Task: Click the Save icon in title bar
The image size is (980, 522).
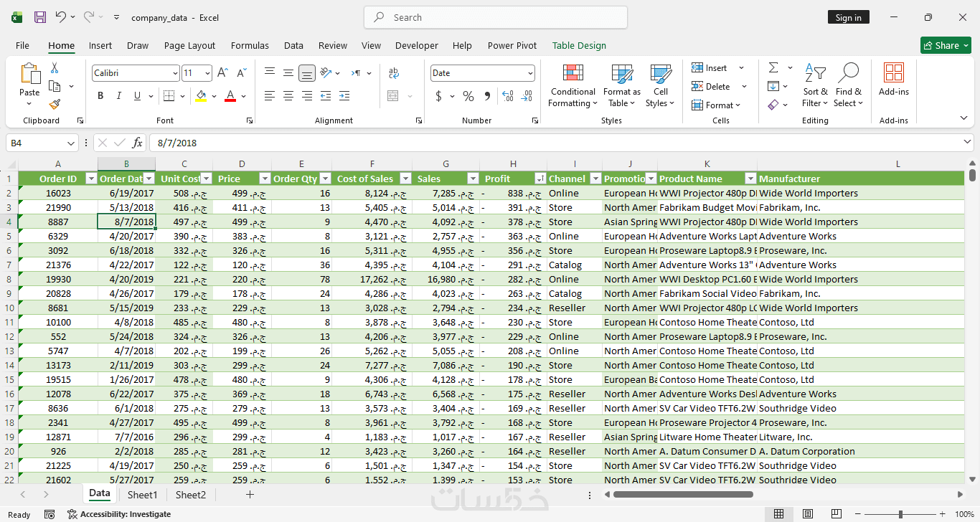Action: click(40, 17)
